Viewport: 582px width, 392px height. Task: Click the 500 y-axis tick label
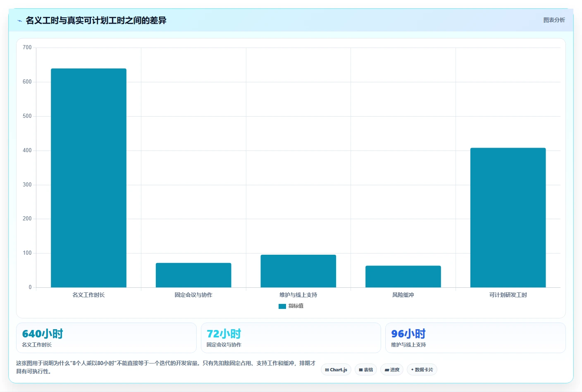(27, 116)
